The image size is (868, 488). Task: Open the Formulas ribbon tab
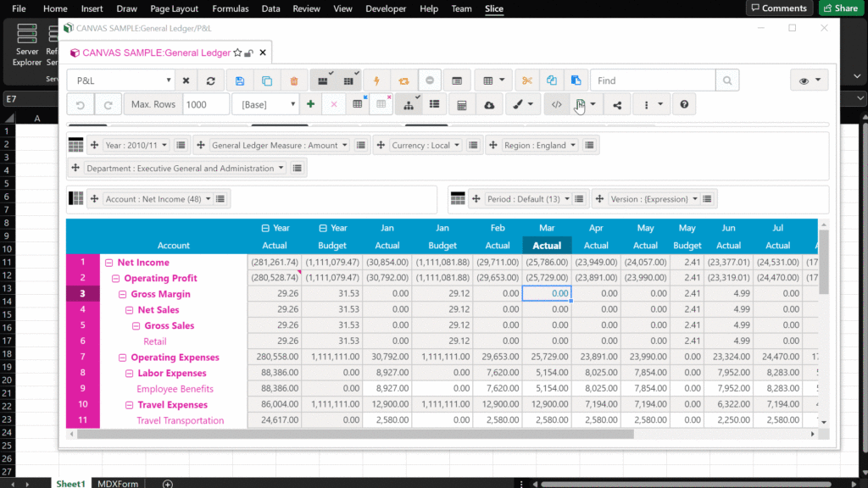[x=231, y=8]
